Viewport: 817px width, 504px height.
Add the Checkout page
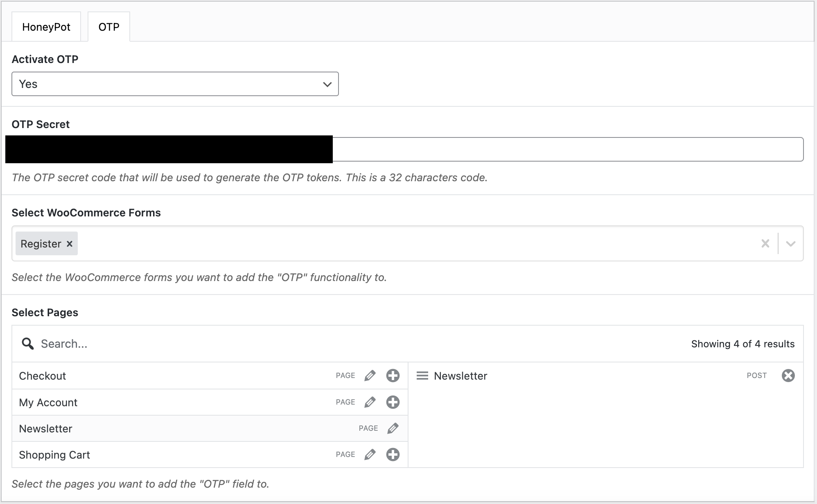click(393, 376)
